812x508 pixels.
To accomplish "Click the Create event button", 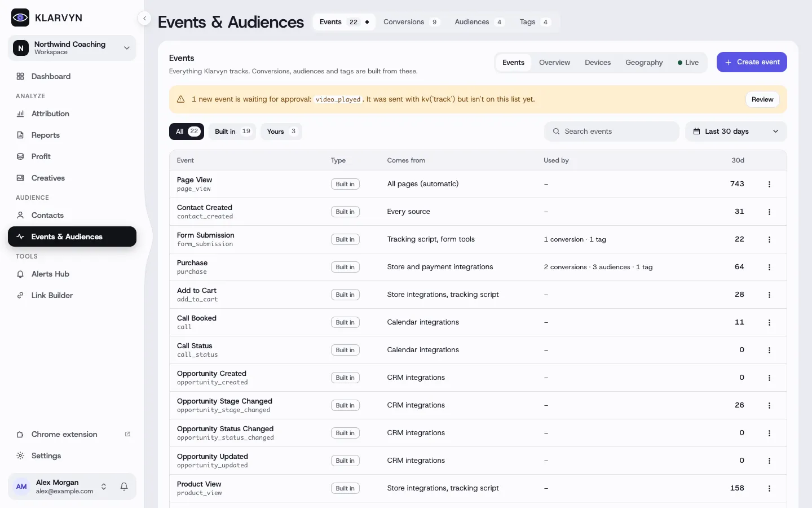I will tap(752, 62).
